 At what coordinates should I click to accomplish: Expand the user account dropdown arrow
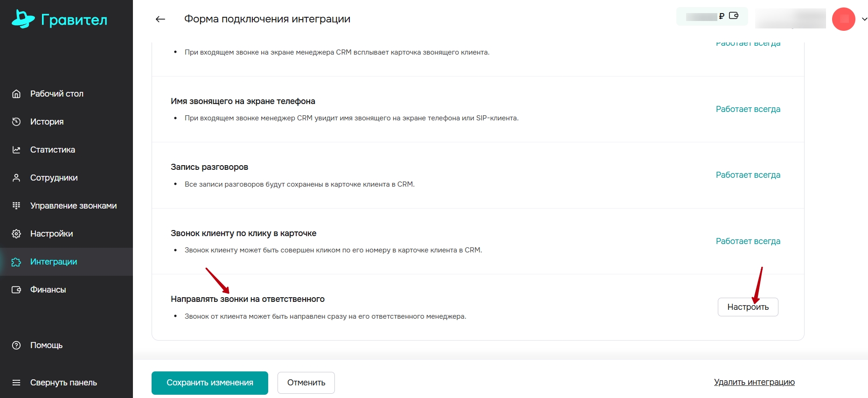click(864, 19)
